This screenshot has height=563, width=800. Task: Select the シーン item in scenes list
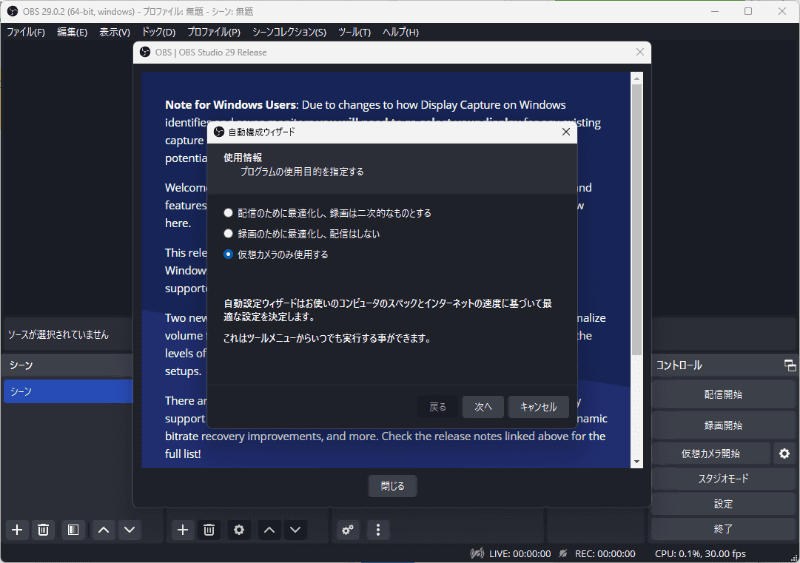(68, 391)
